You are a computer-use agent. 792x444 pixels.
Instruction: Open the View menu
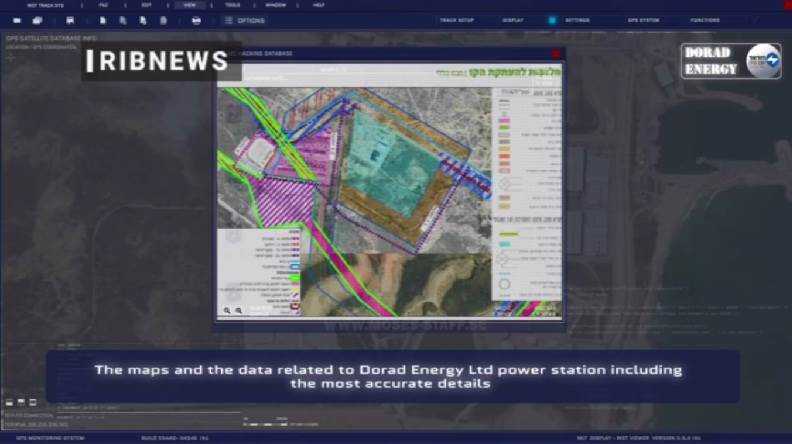coord(189,5)
